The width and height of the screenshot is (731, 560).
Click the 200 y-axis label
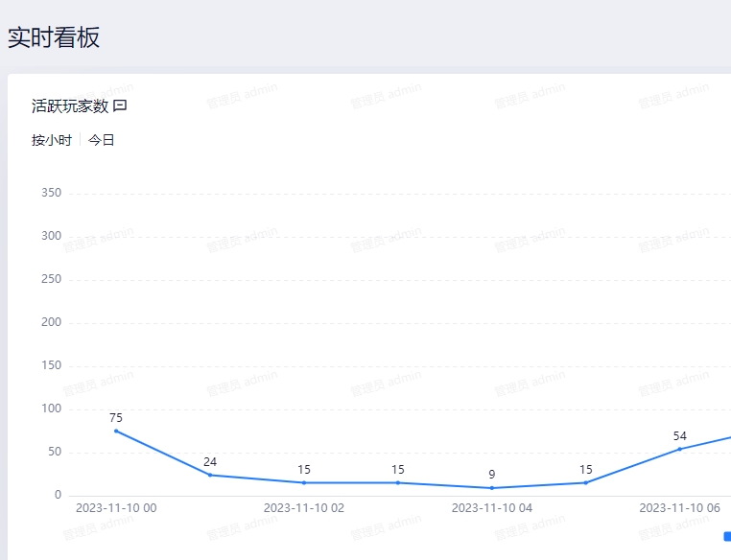[52, 322]
